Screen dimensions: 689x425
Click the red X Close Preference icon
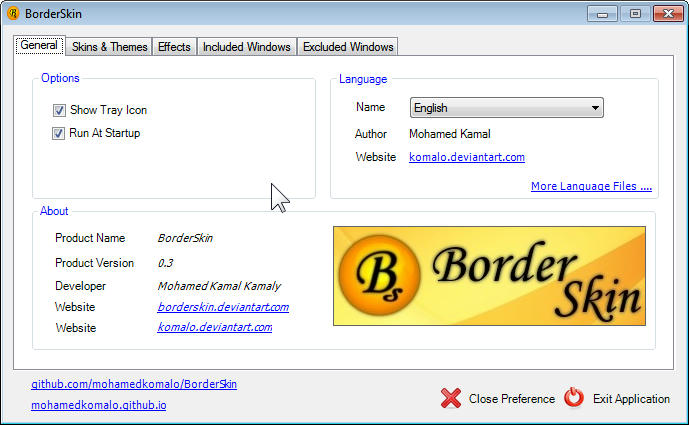[451, 398]
